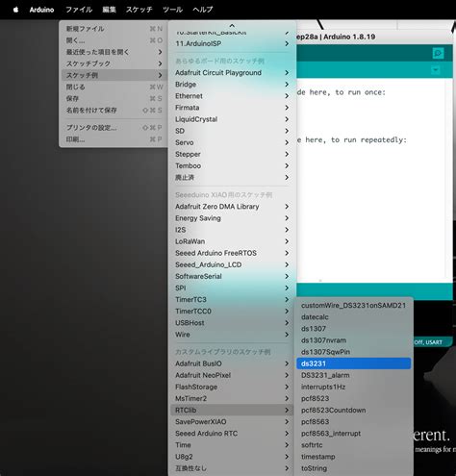Screen dimensions: 456x476
Task: Expand SD examples submenu
Action: (x=232, y=131)
